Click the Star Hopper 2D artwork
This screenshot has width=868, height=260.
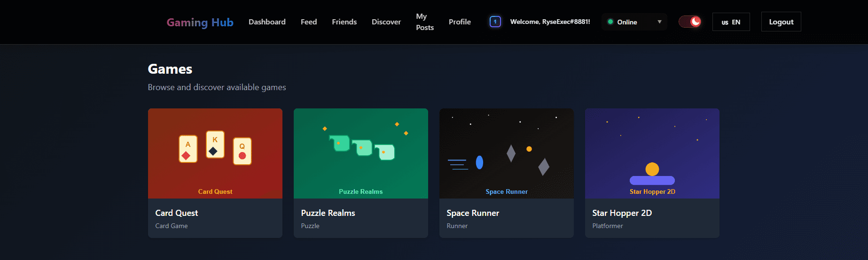652,153
